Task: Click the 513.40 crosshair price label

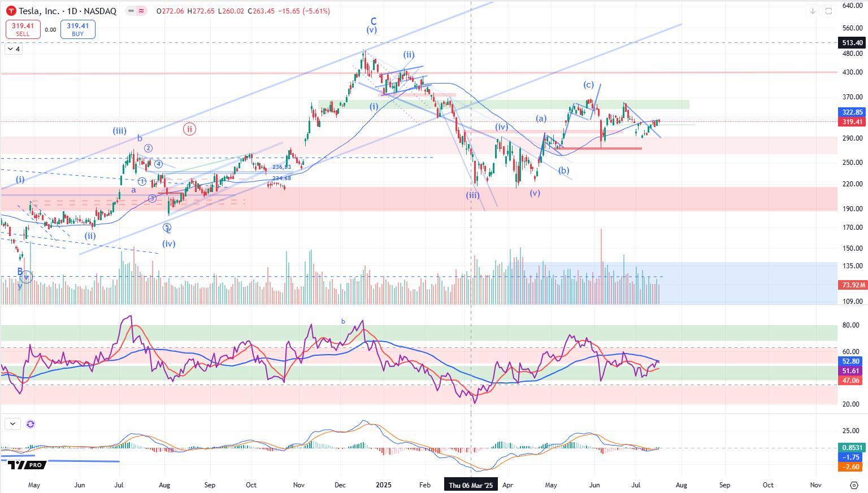Action: (852, 43)
